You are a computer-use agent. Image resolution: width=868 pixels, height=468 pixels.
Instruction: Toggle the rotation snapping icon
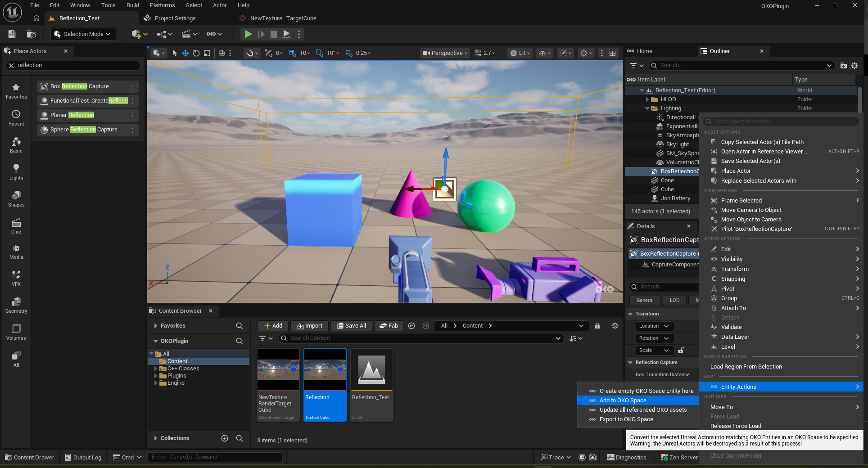319,53
